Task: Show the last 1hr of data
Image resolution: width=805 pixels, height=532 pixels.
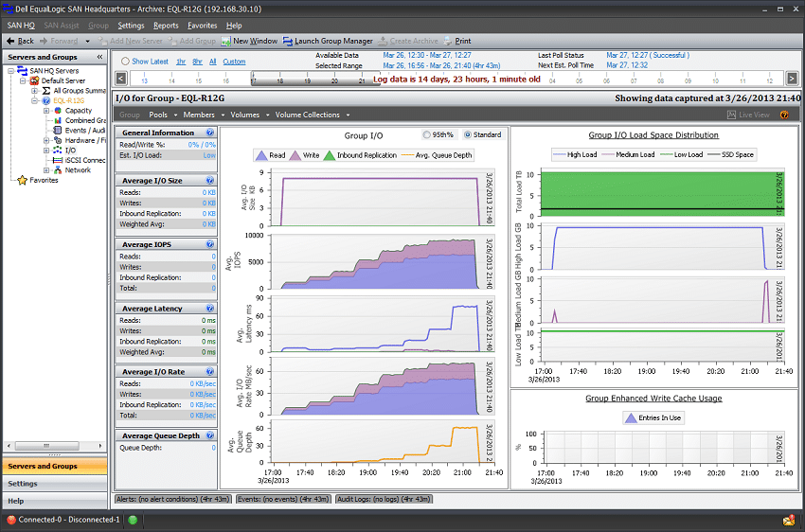Action: point(181,62)
